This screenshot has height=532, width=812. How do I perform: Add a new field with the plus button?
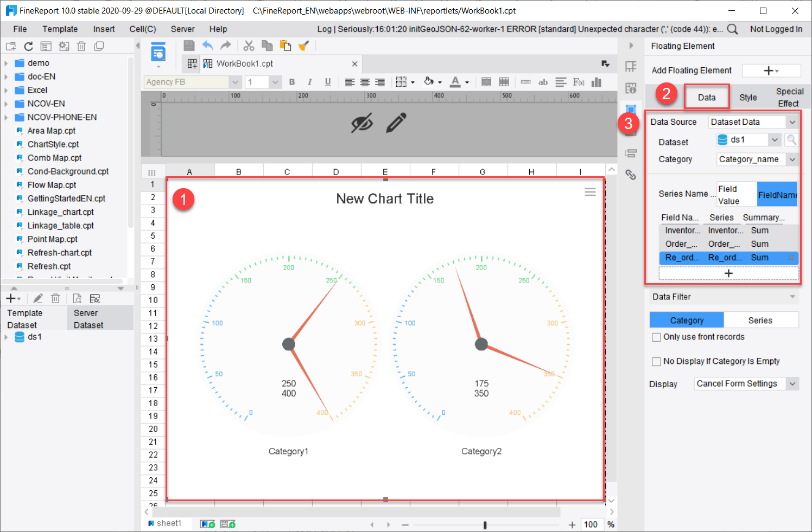click(x=728, y=273)
